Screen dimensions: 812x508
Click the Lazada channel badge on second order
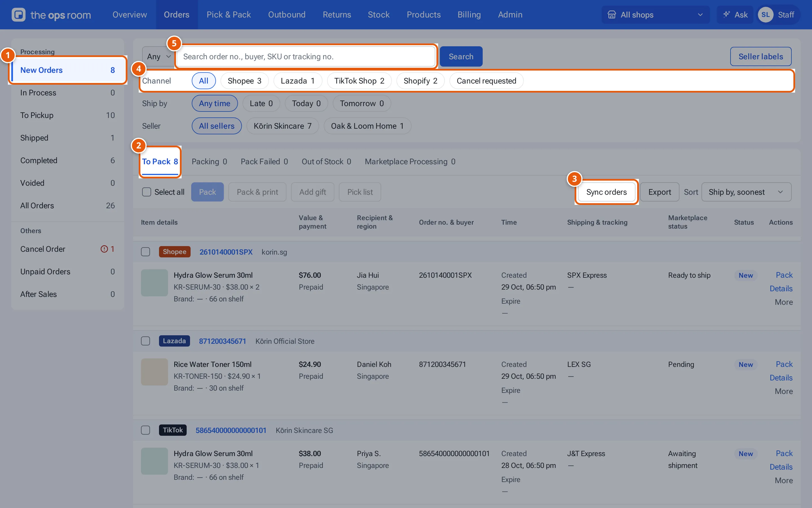(x=174, y=341)
